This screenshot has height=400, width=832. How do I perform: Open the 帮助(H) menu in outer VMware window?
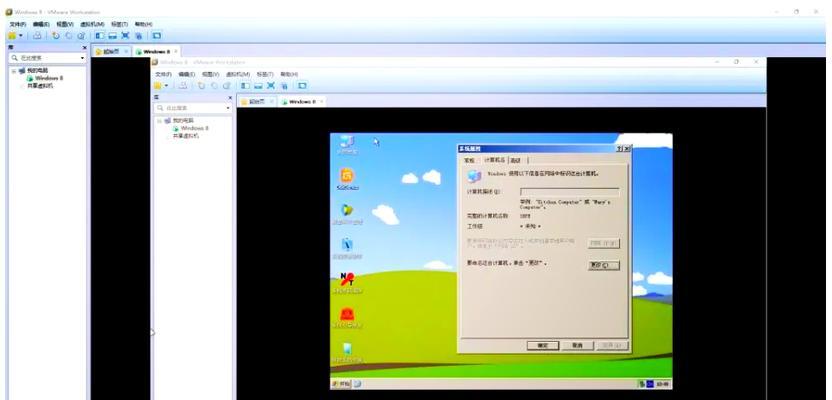tap(143, 24)
